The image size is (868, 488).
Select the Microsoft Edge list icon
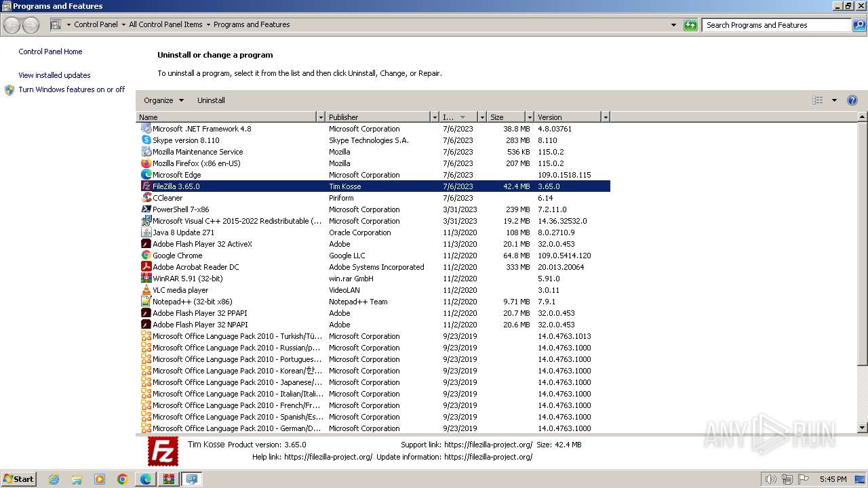point(146,175)
